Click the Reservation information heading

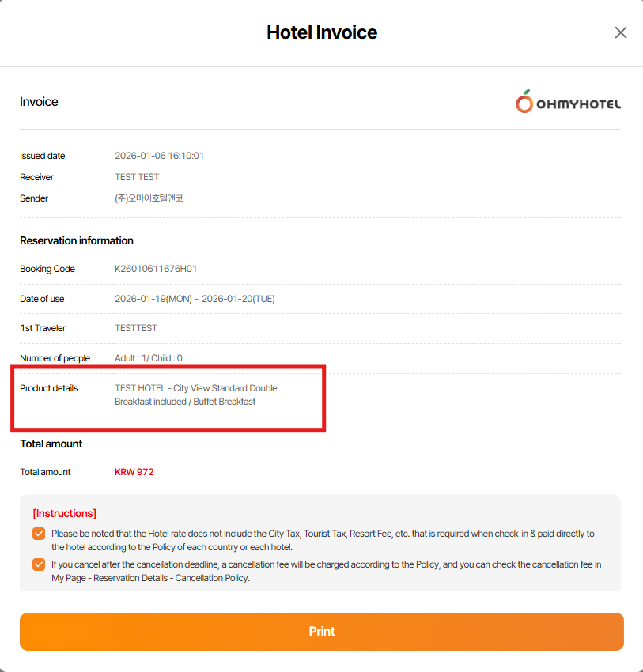coord(77,240)
